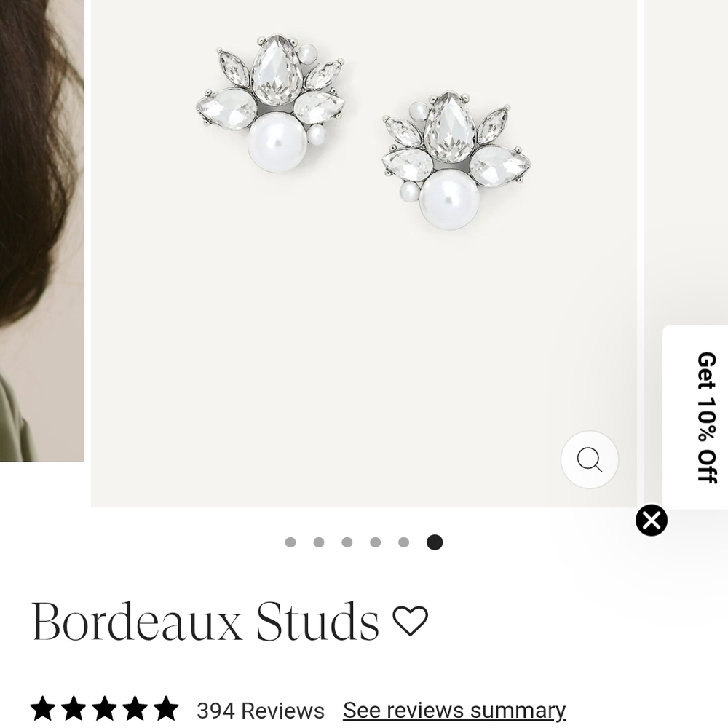
Task: Switch to the fifth carousel dot
Action: (x=405, y=541)
